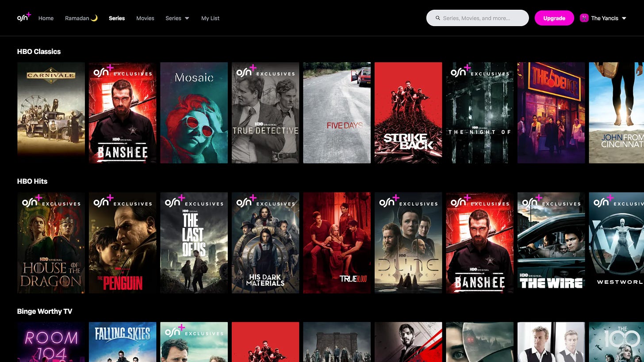Click The Yancis profile name
This screenshot has width=644, height=362.
pos(605,18)
